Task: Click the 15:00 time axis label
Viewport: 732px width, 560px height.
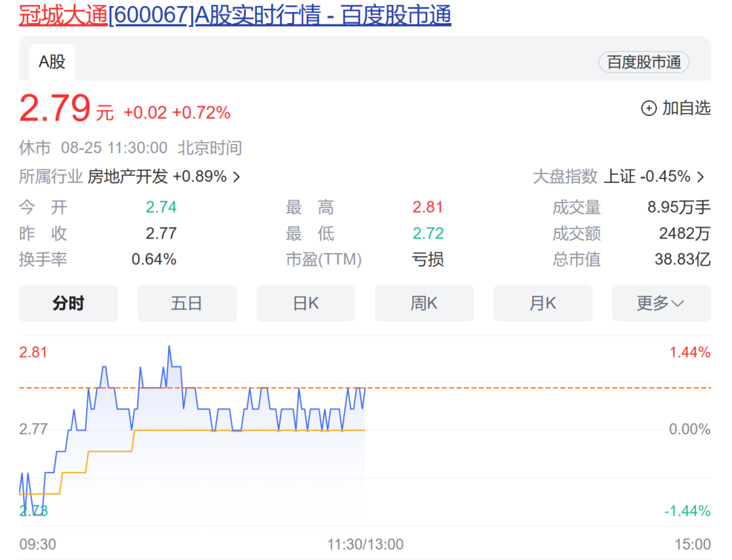Action: click(x=693, y=544)
